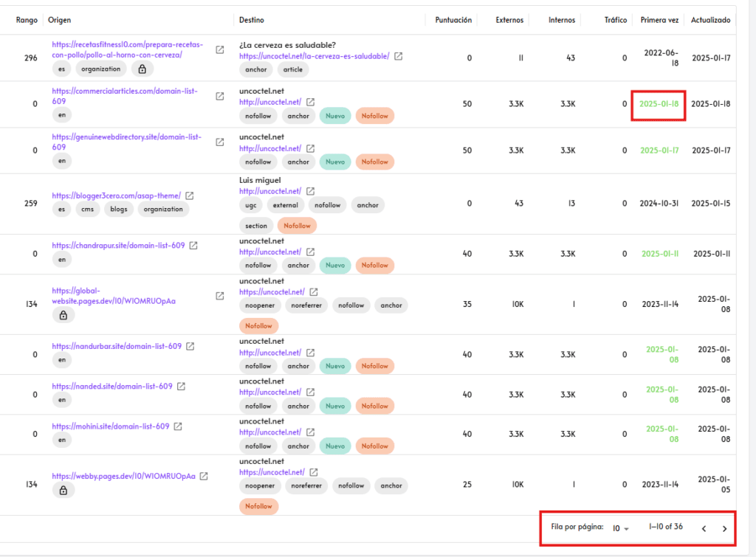The image size is (756, 557).
Task: Click lock icon under webby.pages.dev origin
Action: 63,490
